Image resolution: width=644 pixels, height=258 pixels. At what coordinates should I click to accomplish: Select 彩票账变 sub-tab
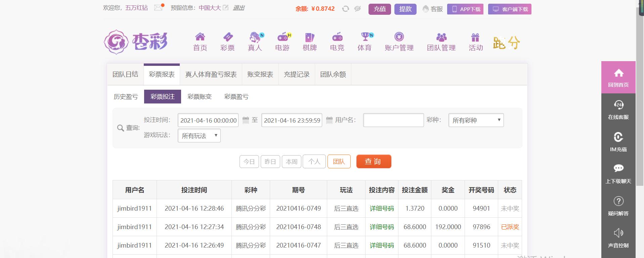coord(200,97)
